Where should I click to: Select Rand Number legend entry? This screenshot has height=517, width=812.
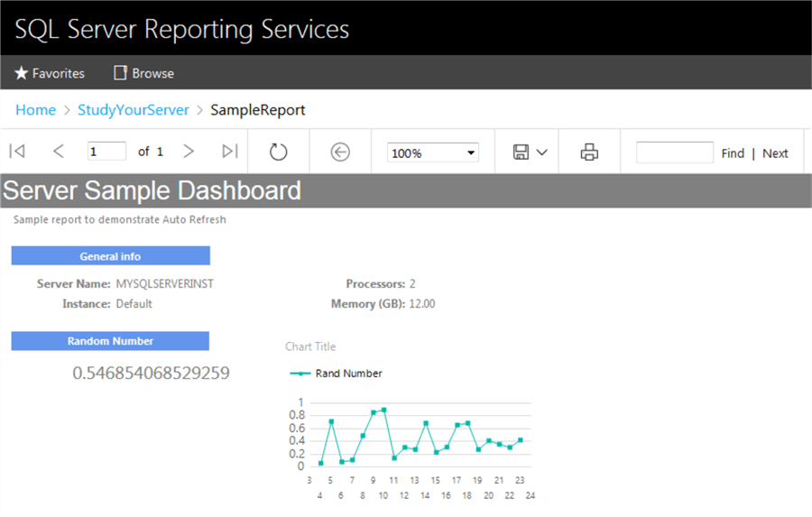coord(348,374)
